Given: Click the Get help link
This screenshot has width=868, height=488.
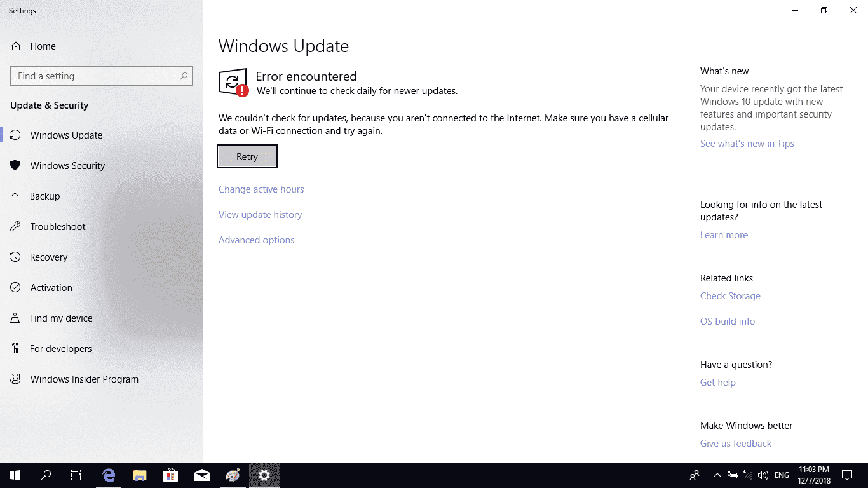Looking at the screenshot, I should [718, 383].
